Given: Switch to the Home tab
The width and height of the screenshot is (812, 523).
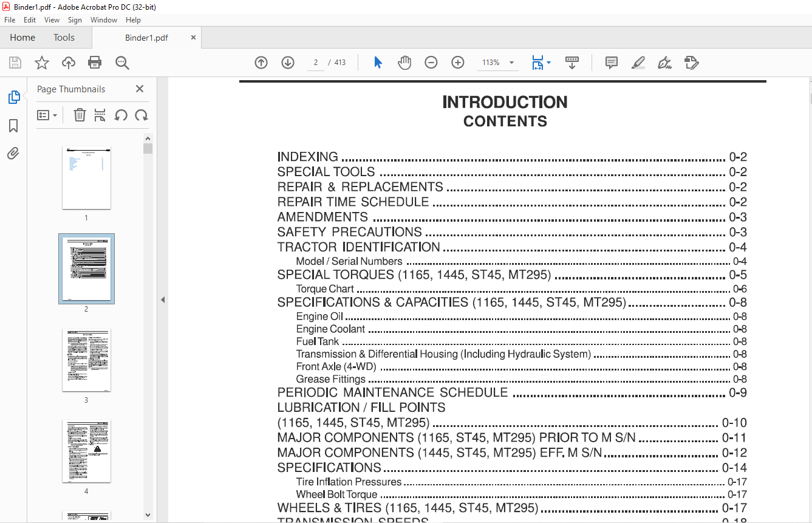Looking at the screenshot, I should [x=22, y=38].
